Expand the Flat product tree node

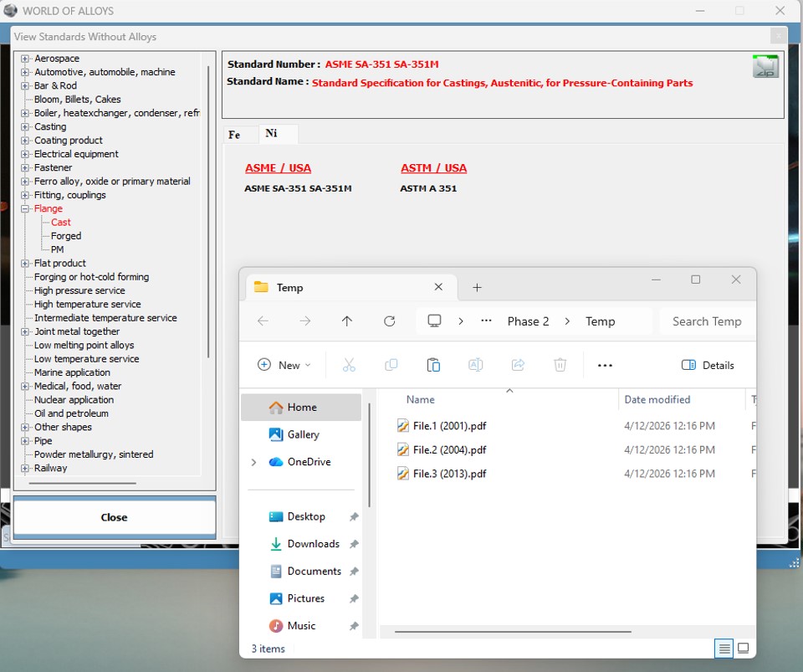point(24,264)
